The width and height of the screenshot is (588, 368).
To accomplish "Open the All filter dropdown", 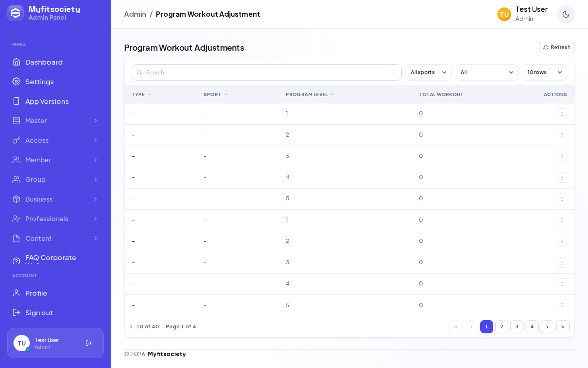I will coord(487,72).
